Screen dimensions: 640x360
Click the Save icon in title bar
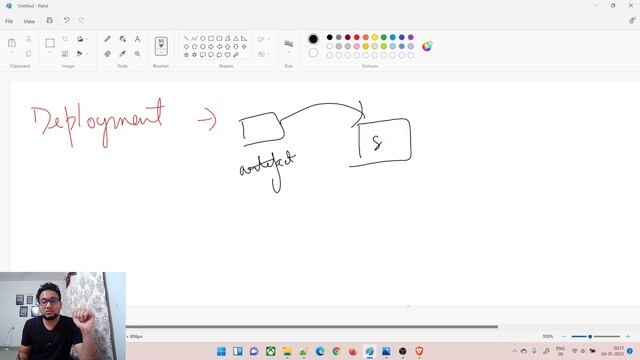(49, 20)
